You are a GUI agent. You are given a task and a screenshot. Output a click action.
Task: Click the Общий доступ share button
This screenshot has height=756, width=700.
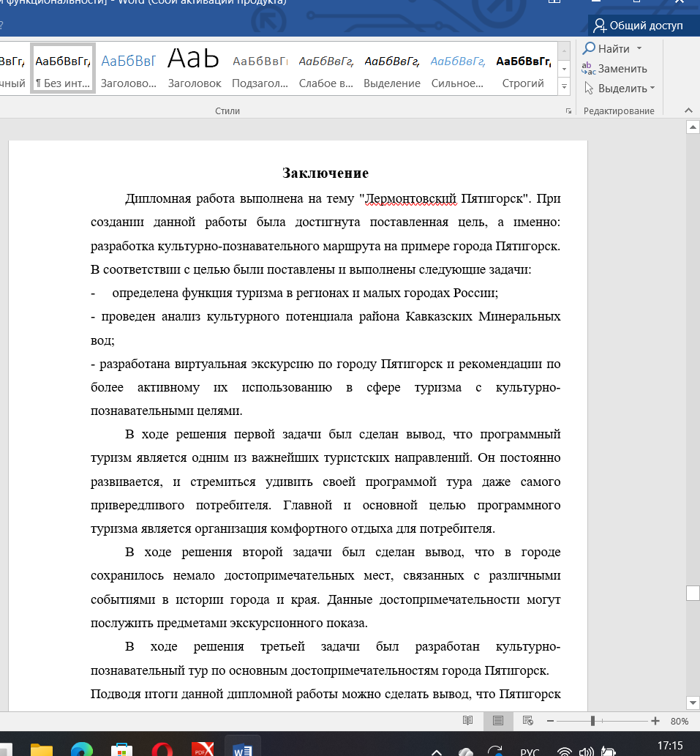pyautogui.click(x=639, y=26)
